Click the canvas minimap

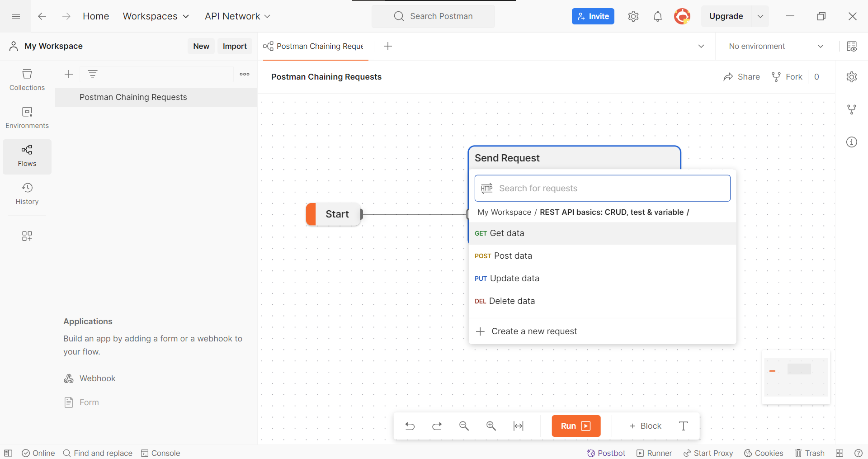point(796,377)
